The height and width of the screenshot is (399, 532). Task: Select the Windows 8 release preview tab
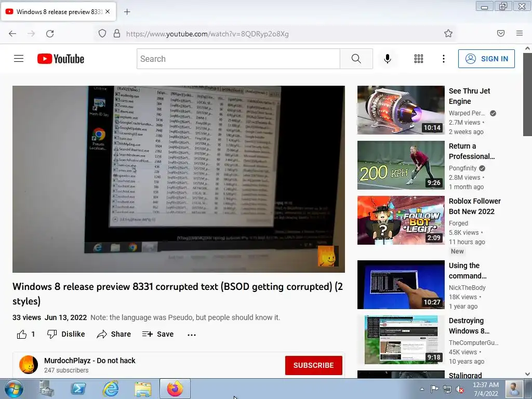pyautogui.click(x=59, y=11)
